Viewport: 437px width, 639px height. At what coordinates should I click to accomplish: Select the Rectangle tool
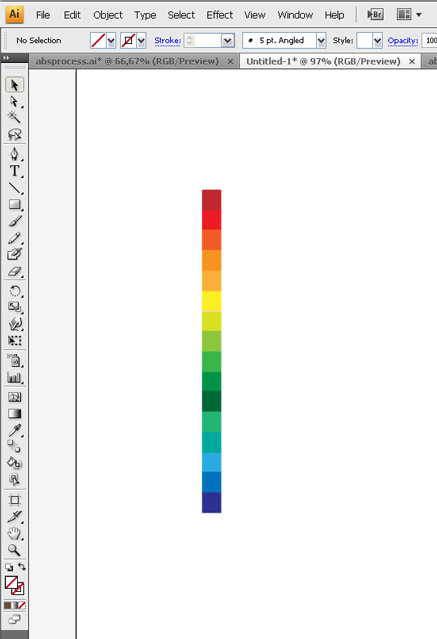click(x=15, y=204)
